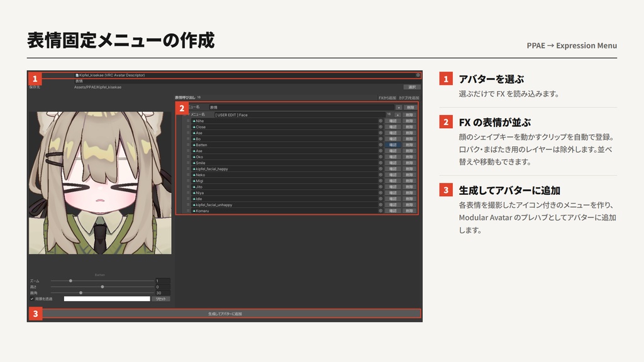Screen dimensions: 644x362
Task: Open the white background color swatch
Action: 107,299
